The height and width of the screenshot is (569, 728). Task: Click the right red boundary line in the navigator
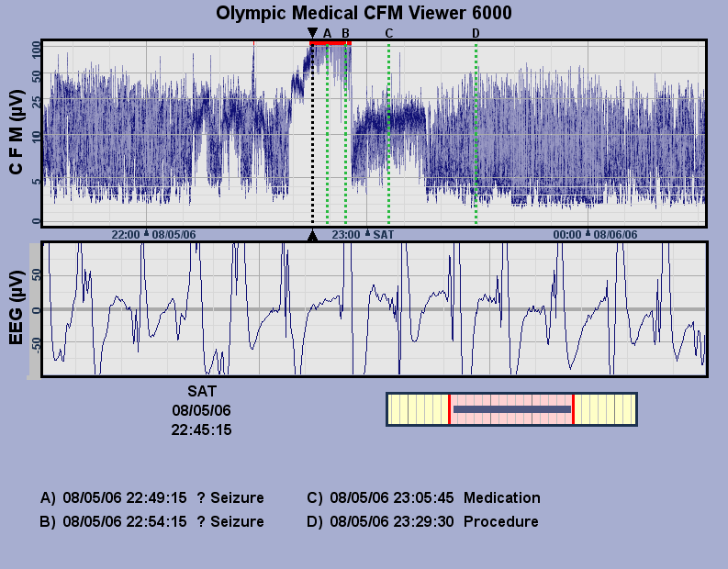(x=574, y=409)
